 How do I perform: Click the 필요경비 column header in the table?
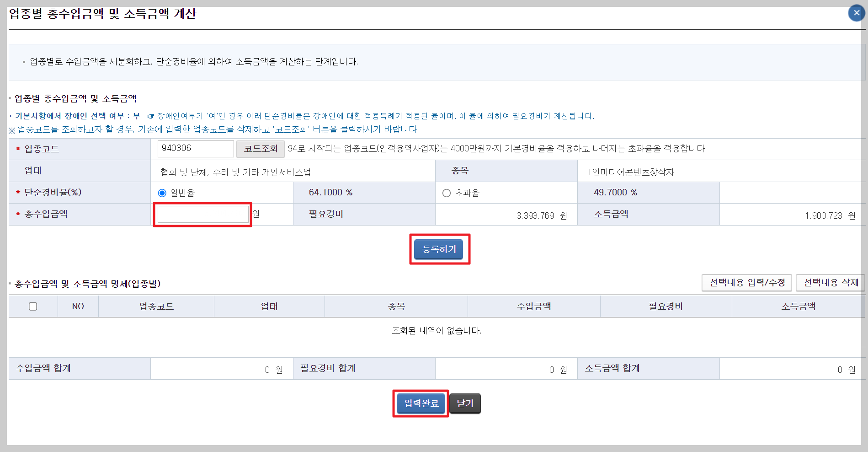pyautogui.click(x=666, y=307)
